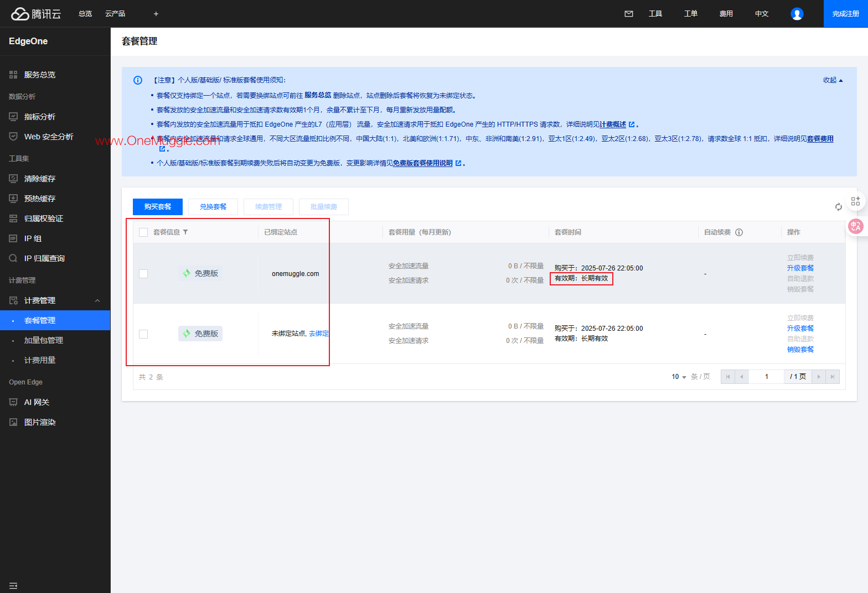Viewport: 868px width, 593px height.
Task: Click the 免费版 tag in onemuggle.com row
Action: (200, 273)
